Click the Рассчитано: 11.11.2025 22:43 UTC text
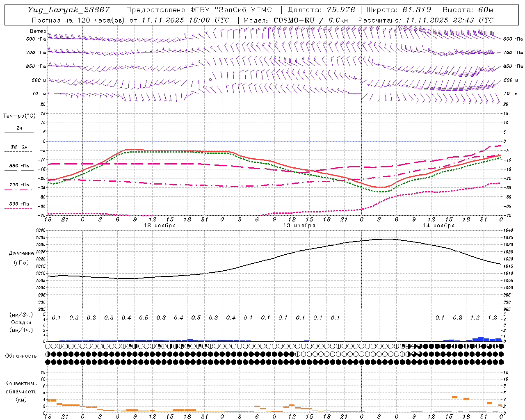The height and width of the screenshot is (420, 525). coord(426,20)
